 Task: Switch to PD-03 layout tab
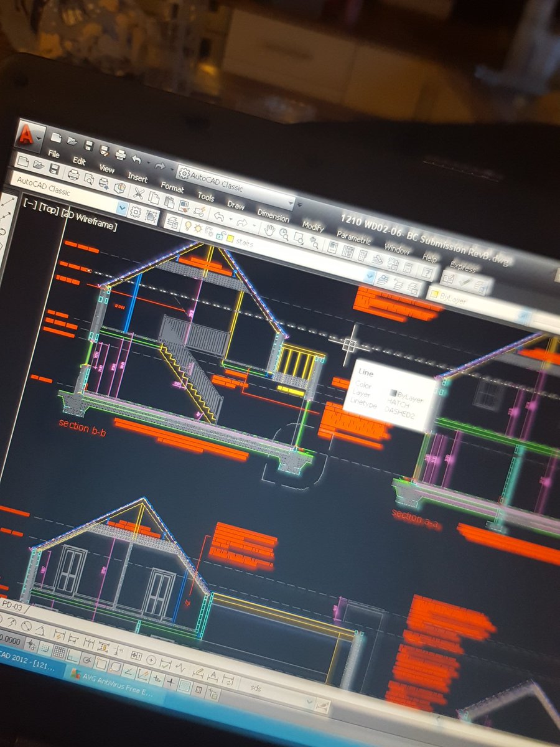pos(12,606)
